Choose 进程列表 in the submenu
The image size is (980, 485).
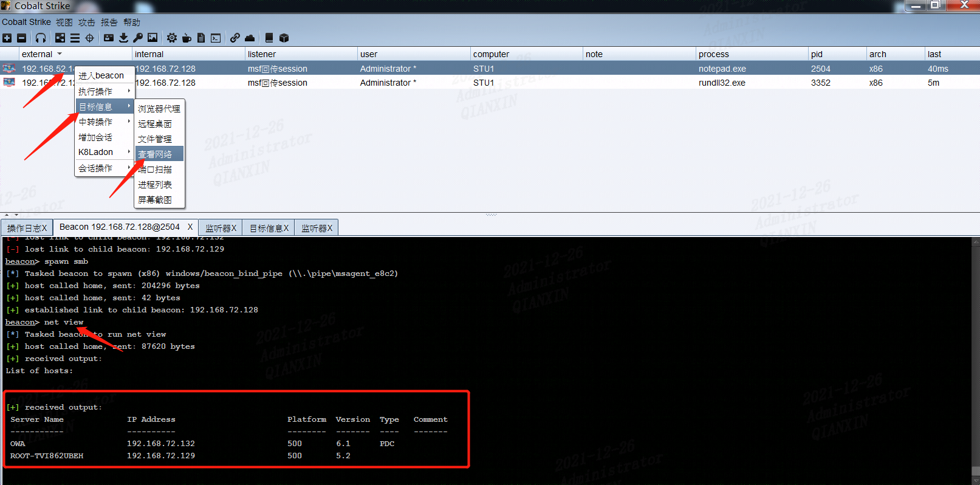pyautogui.click(x=159, y=184)
